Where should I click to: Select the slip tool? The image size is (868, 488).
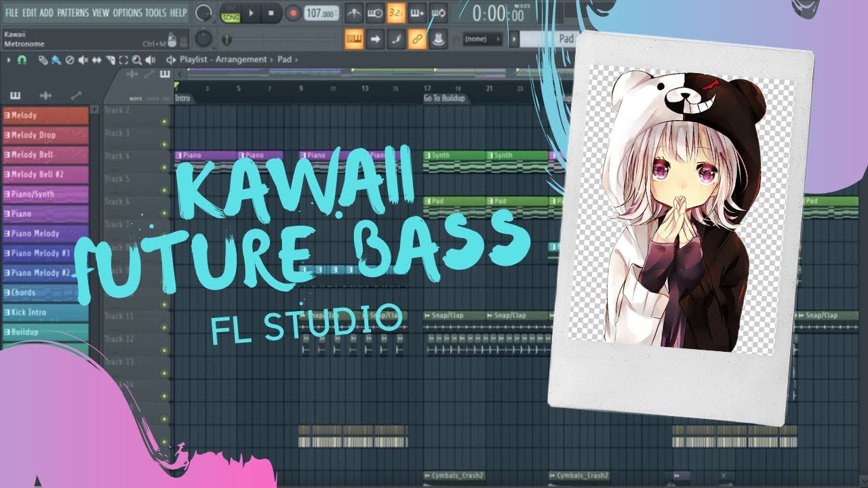tap(97, 60)
